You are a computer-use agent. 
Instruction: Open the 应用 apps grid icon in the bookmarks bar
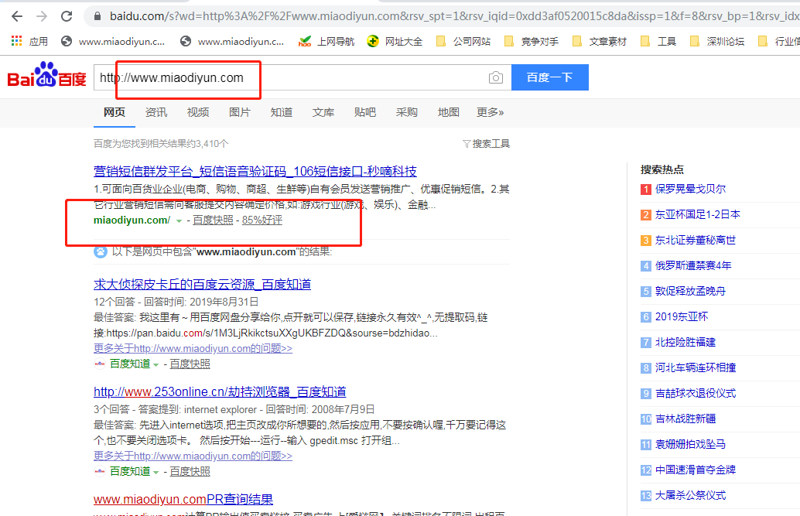[17, 41]
